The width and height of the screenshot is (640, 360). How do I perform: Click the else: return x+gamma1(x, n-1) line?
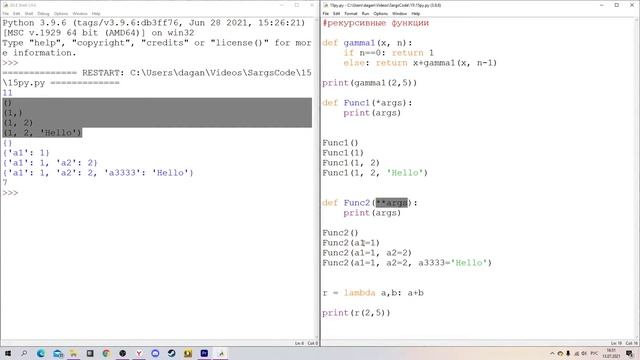420,63
